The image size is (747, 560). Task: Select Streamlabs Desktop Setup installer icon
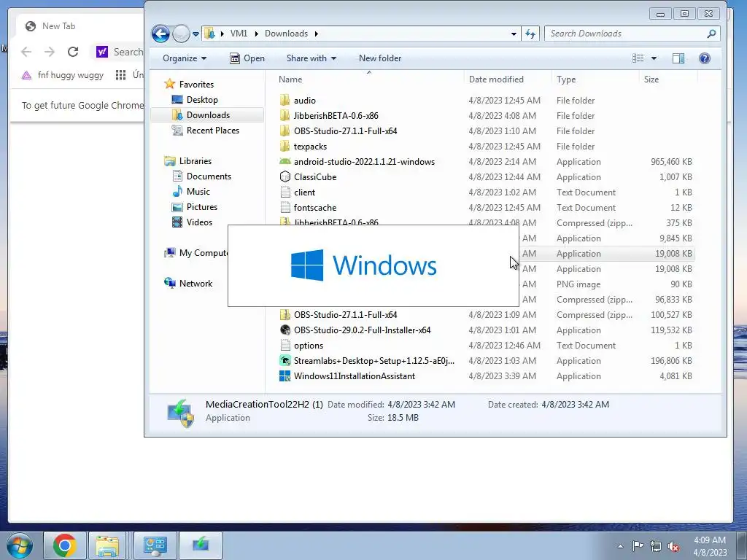(x=285, y=360)
